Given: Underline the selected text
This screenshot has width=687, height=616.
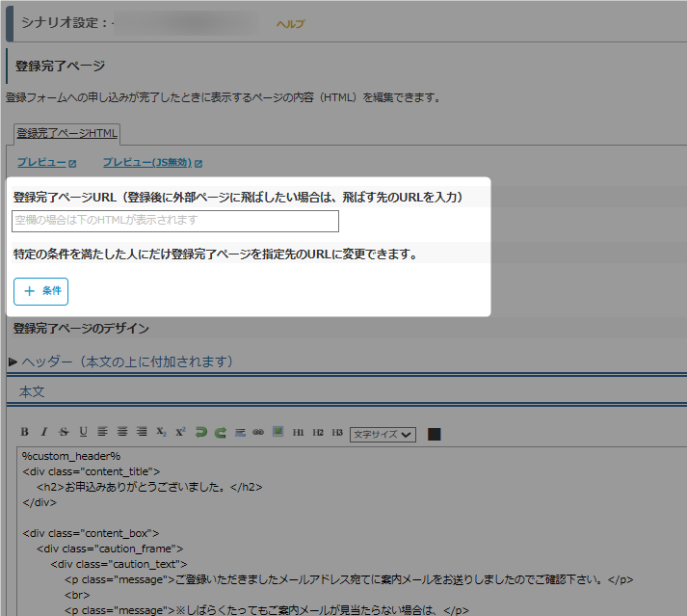Looking at the screenshot, I should point(83,433).
